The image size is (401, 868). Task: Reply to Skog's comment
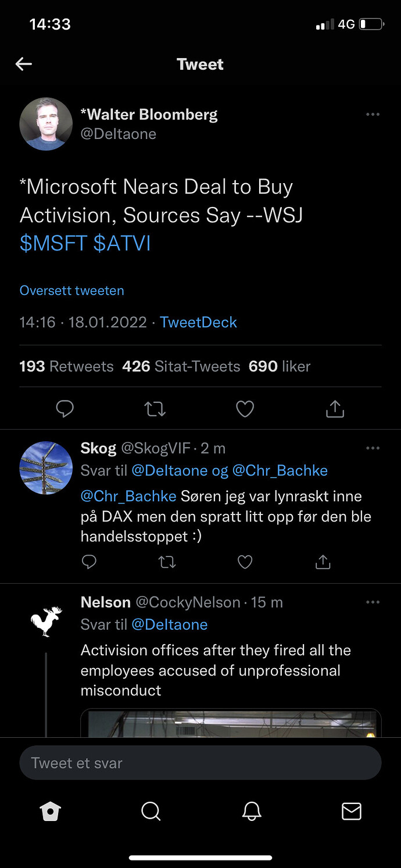[x=89, y=562]
